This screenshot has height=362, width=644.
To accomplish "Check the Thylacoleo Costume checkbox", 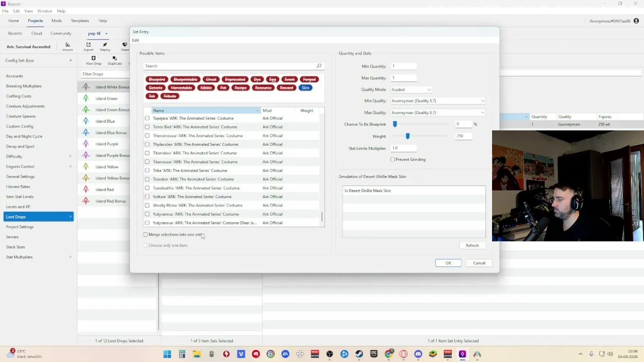I will 147,144.
